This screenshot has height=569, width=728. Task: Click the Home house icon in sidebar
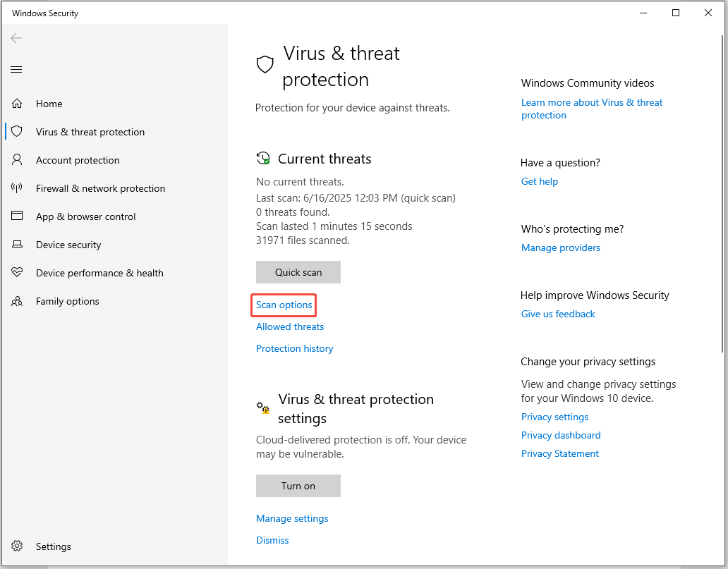click(x=17, y=104)
